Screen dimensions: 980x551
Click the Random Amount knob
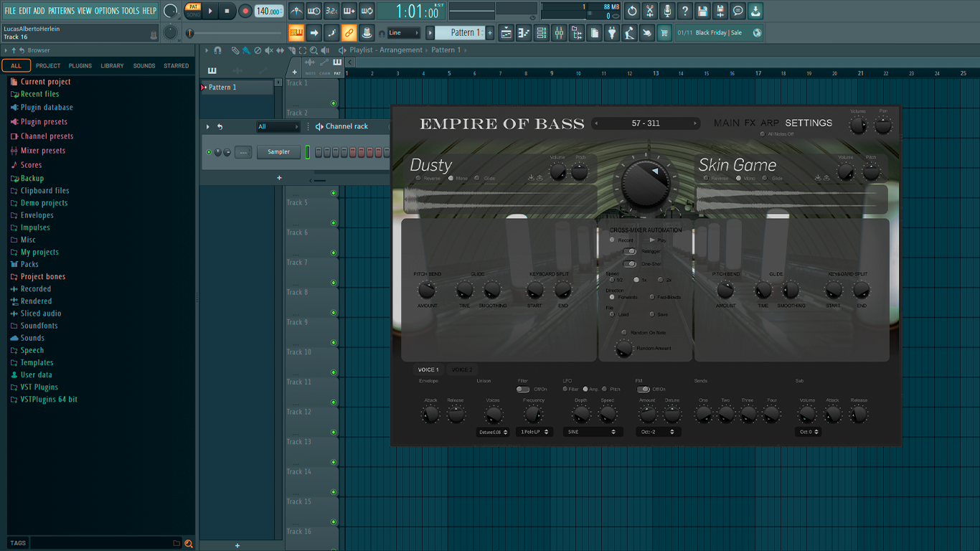click(624, 349)
